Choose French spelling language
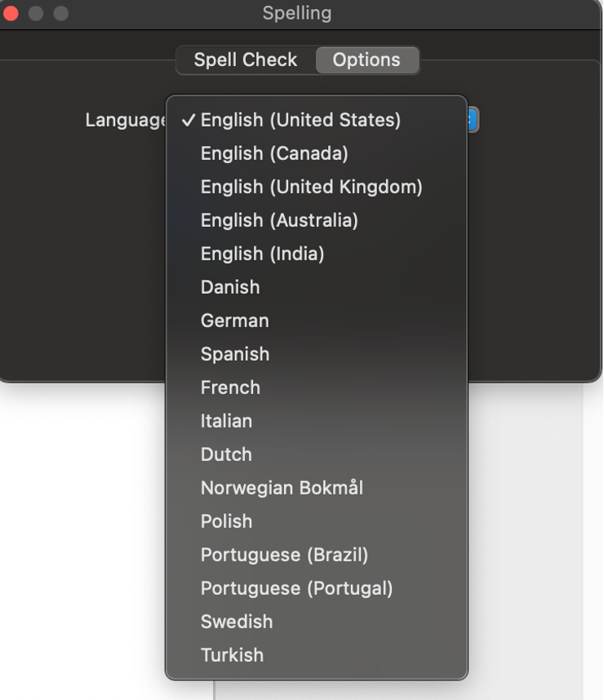 tap(230, 388)
